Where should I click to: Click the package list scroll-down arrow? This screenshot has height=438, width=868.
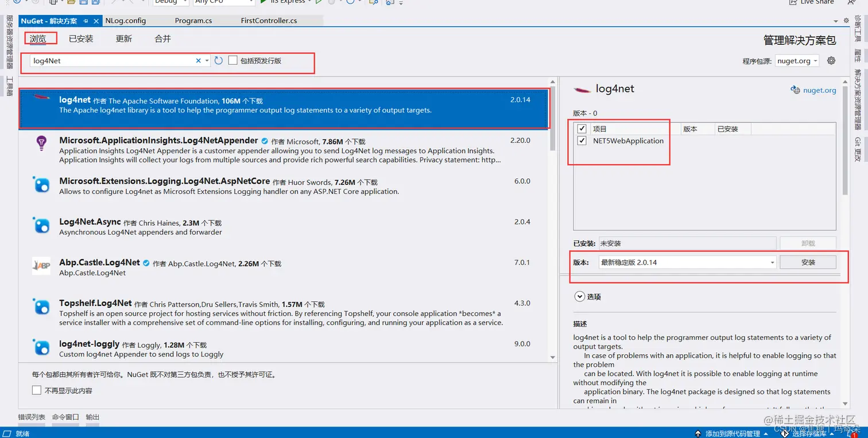[x=553, y=357]
